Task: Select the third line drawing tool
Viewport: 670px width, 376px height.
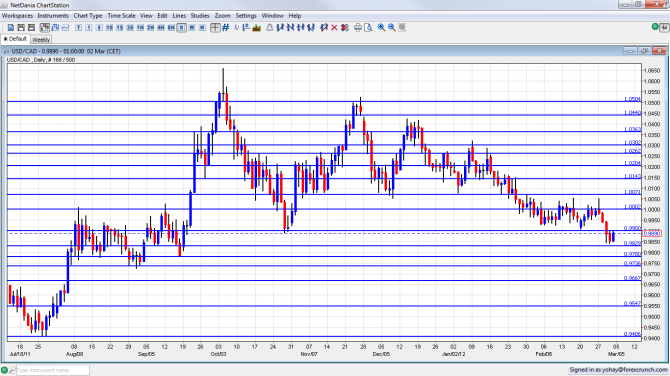Action: pos(301,28)
